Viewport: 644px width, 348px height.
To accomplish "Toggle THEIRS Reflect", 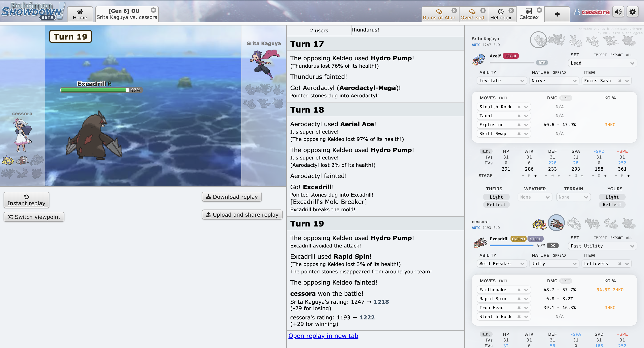I will click(x=496, y=205).
